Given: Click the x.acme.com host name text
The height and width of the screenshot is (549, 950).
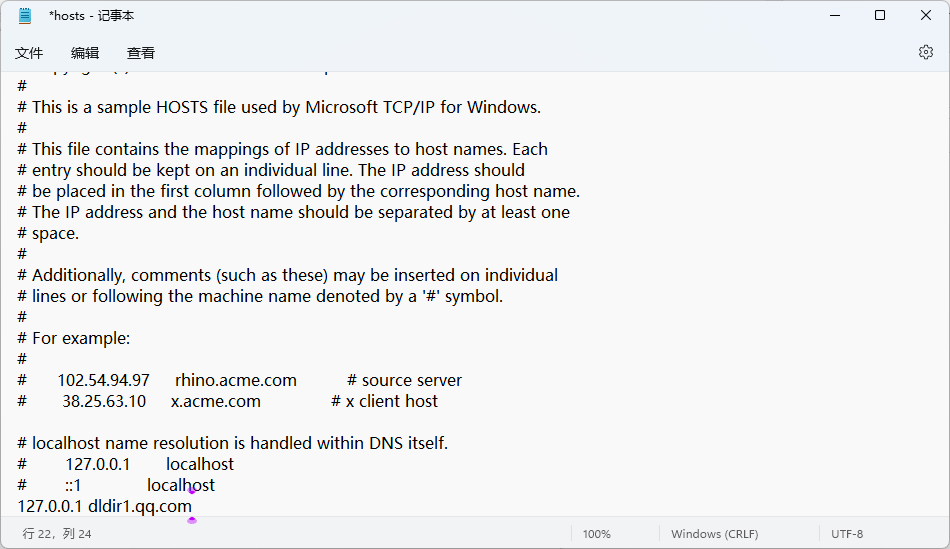Looking at the screenshot, I should coord(216,401).
